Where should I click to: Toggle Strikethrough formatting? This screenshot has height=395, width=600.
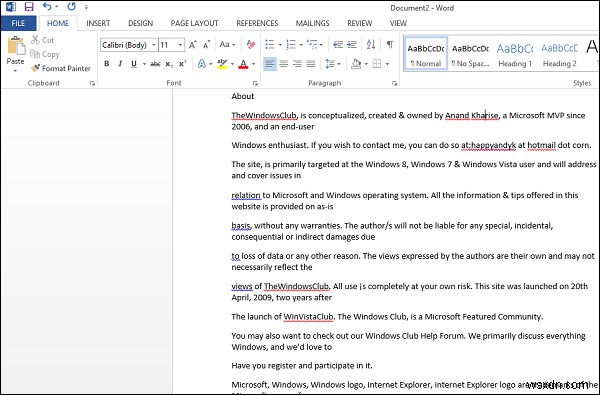click(x=155, y=64)
